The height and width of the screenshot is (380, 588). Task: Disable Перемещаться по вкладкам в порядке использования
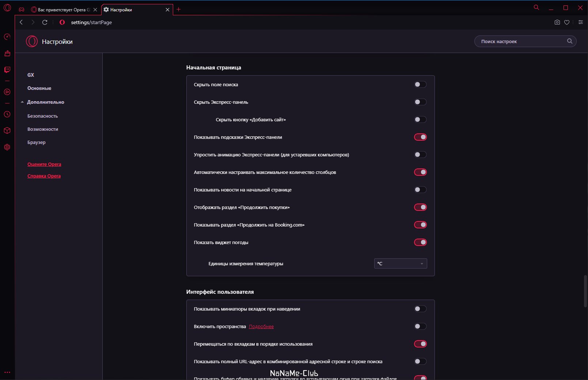click(420, 344)
